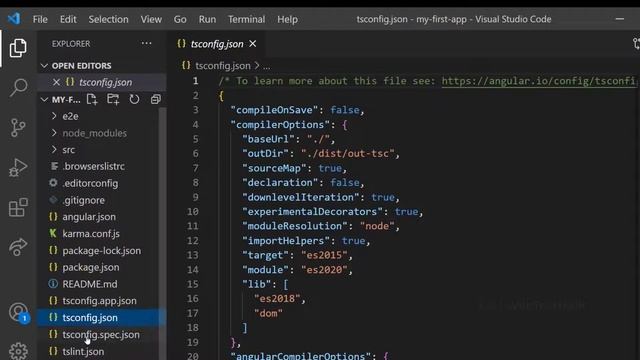This screenshot has width=640, height=360.
Task: Open angular.json in the Explorer
Action: [x=89, y=217]
